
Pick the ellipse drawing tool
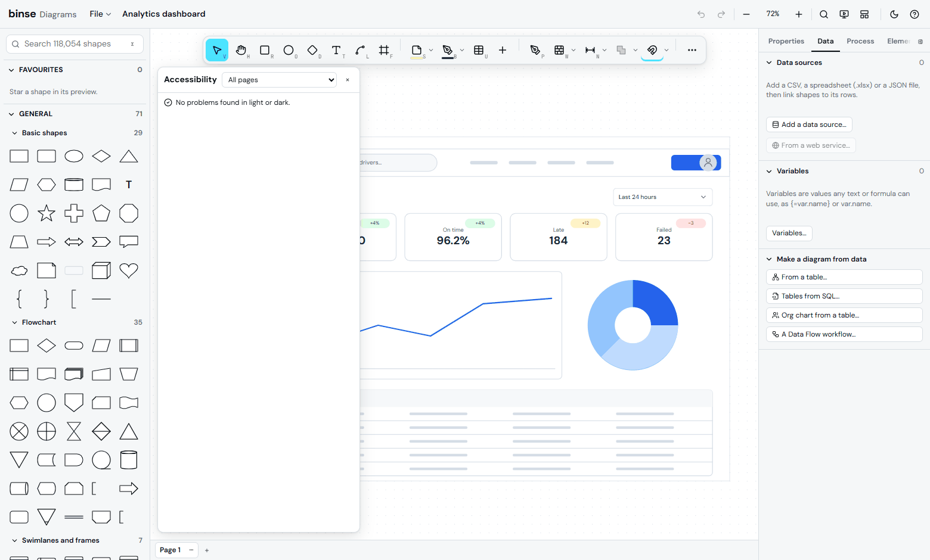pyautogui.click(x=289, y=50)
